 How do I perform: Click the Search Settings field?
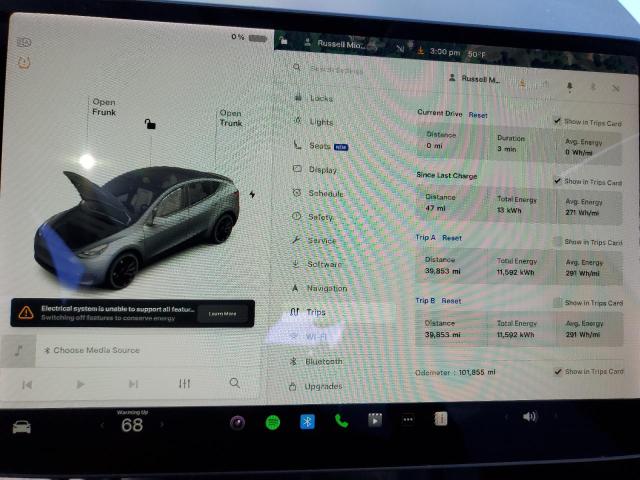click(337, 70)
